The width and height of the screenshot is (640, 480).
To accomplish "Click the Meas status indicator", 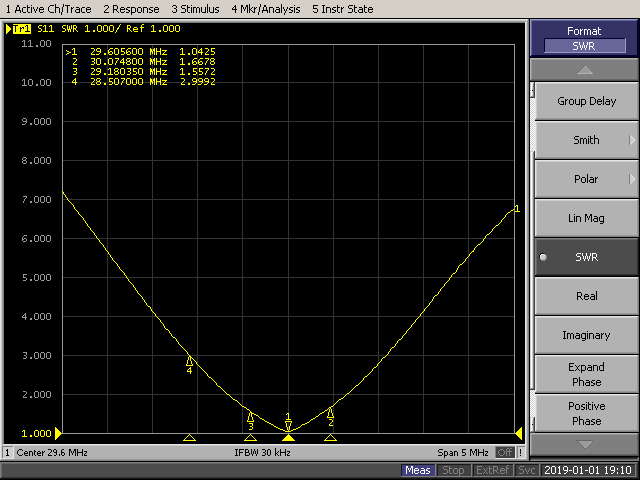I will pos(418,470).
